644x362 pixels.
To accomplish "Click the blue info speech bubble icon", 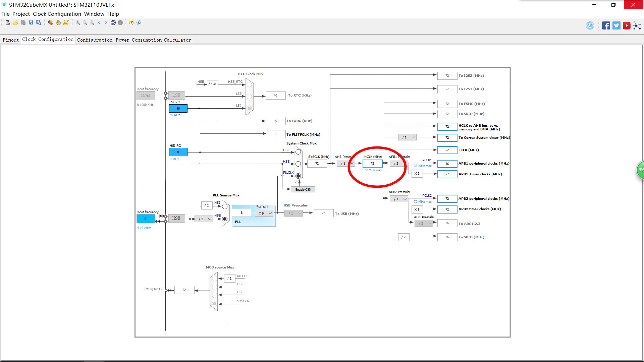I will tap(139, 22).
